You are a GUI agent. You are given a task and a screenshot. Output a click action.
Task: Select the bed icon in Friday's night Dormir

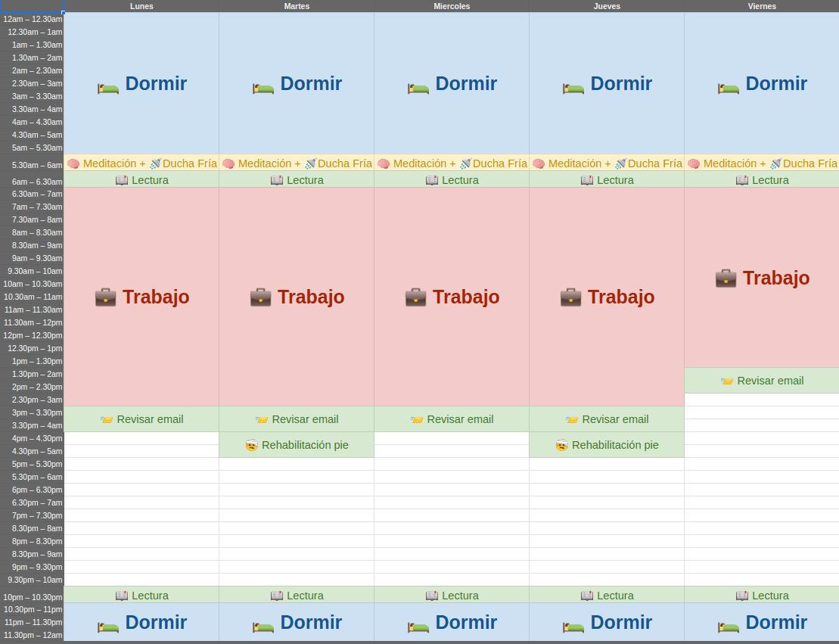[x=729, y=627]
